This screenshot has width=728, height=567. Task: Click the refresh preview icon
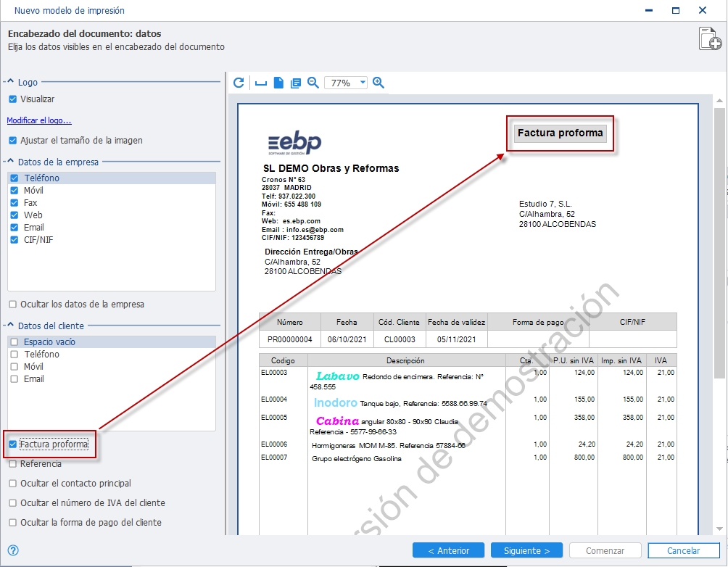click(239, 83)
